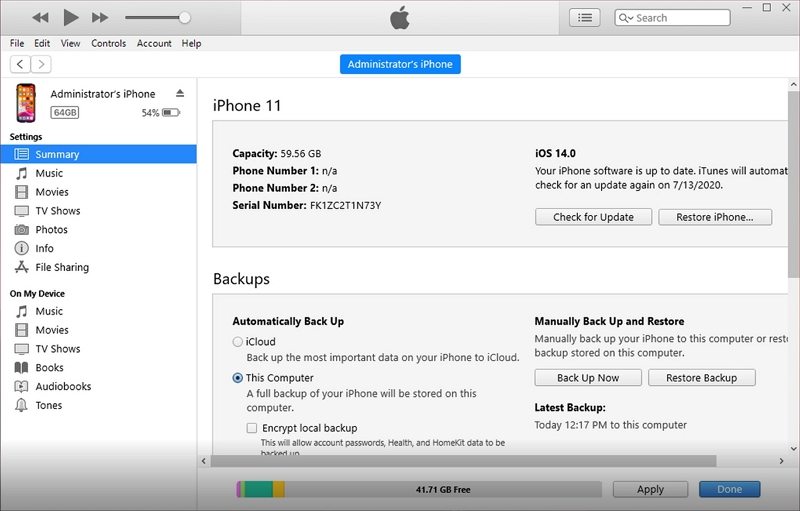800x511 pixels.
Task: Click the 41.71 GB Free label
Action: pyautogui.click(x=443, y=490)
